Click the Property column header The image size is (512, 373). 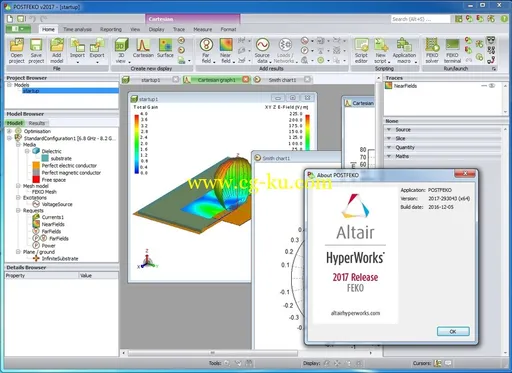(42, 276)
